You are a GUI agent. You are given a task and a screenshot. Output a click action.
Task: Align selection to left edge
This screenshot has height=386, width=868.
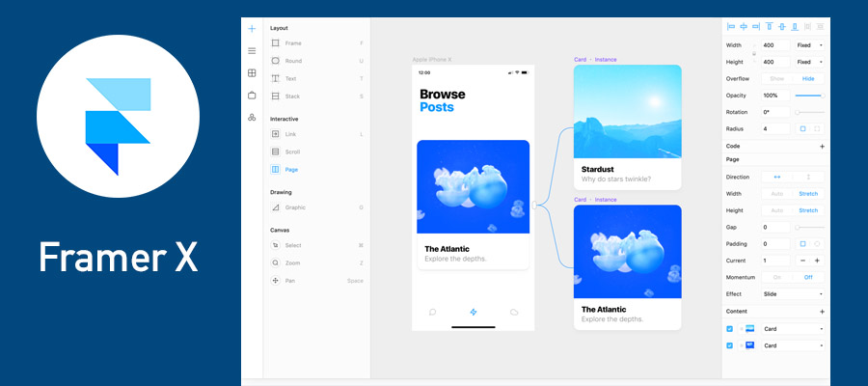click(x=731, y=26)
